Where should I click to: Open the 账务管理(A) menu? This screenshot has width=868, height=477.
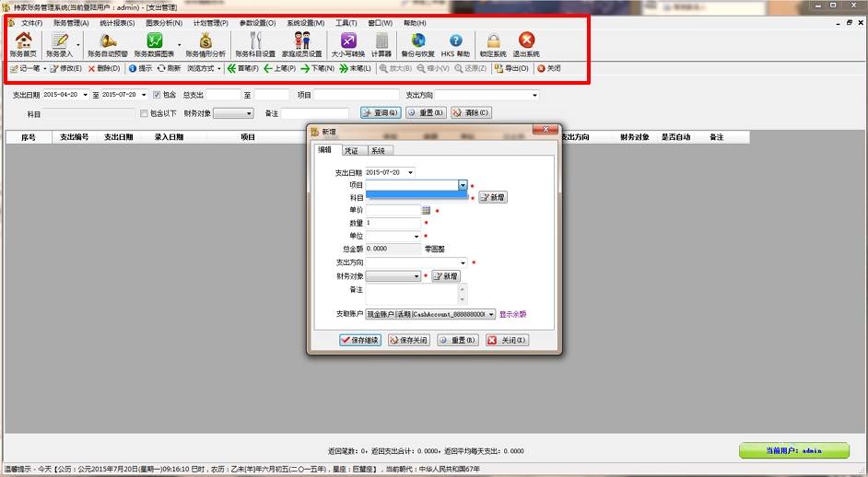71,23
